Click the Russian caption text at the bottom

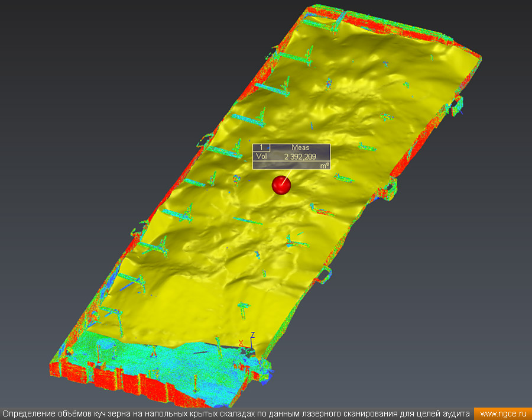pyautogui.click(x=236, y=413)
